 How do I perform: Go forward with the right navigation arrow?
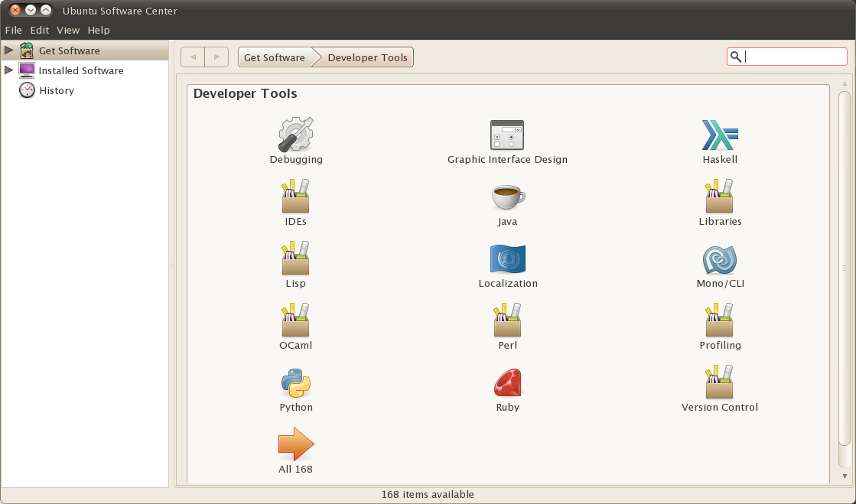216,57
